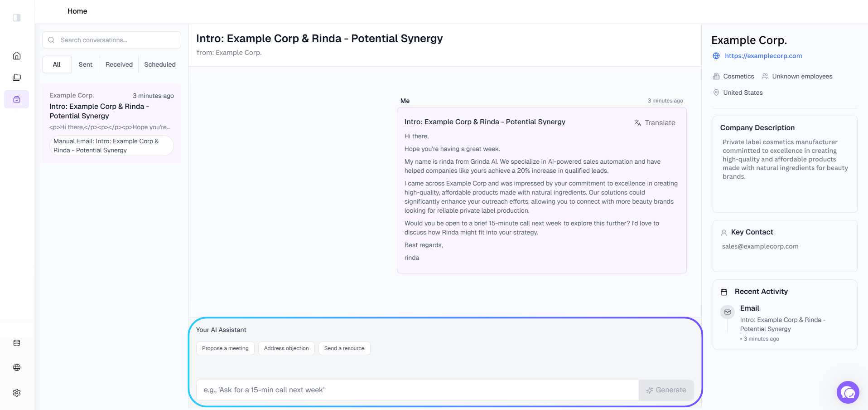Click the magnifier icon in search box

(x=51, y=40)
